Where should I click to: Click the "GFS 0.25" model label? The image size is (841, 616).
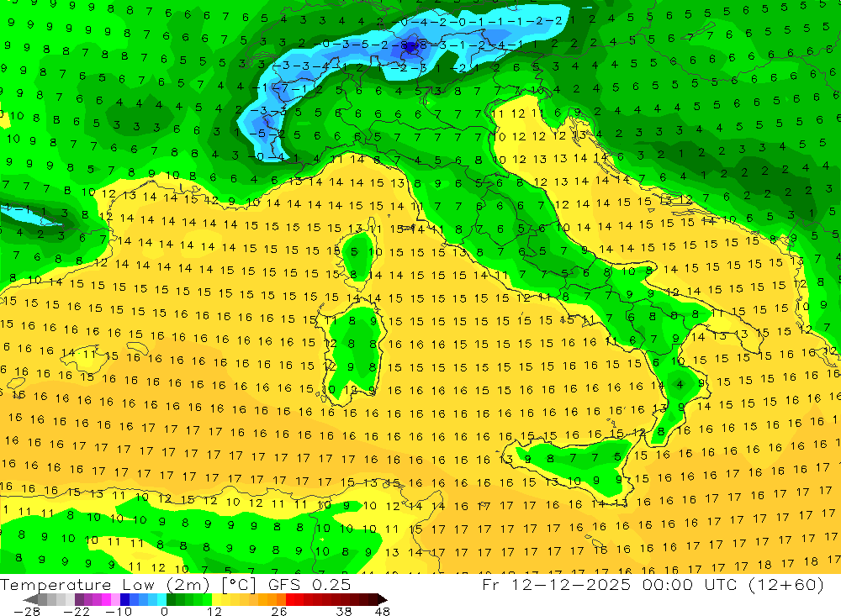click(309, 585)
